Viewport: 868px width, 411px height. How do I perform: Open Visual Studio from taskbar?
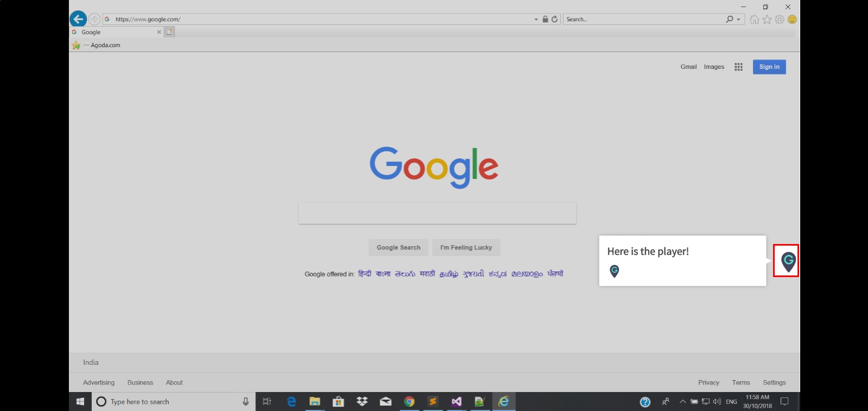point(456,401)
